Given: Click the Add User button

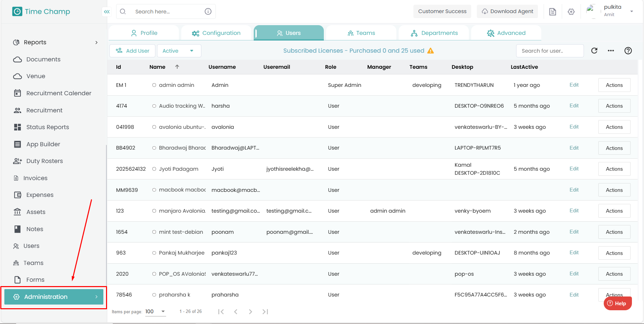Looking at the screenshot, I should tap(133, 51).
